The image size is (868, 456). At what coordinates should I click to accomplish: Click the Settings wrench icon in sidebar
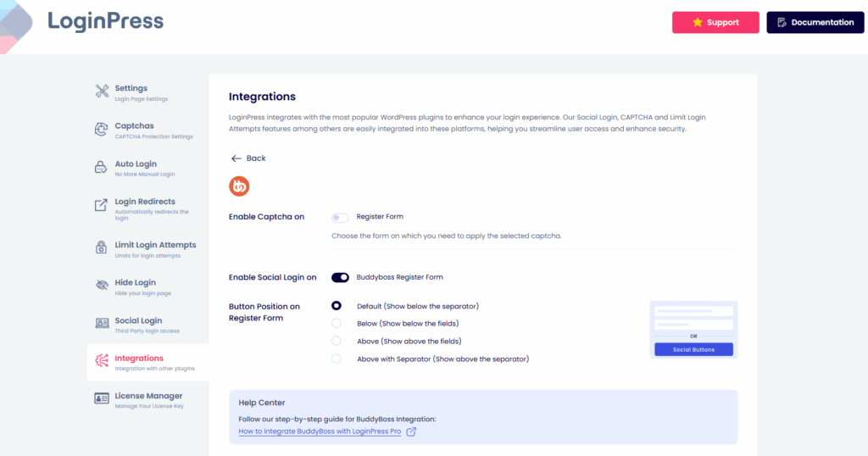[x=102, y=92]
